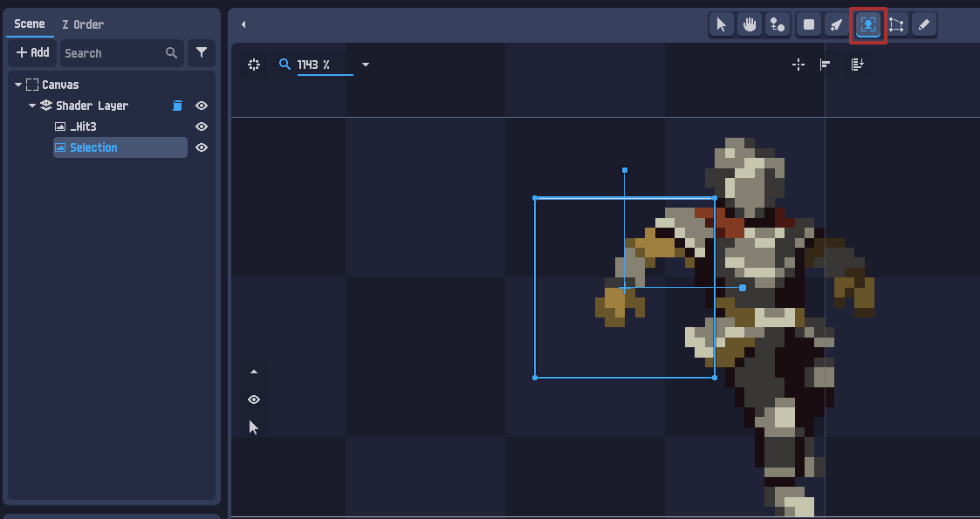
Task: Click the 1143 % zoom field
Action: [x=325, y=65]
